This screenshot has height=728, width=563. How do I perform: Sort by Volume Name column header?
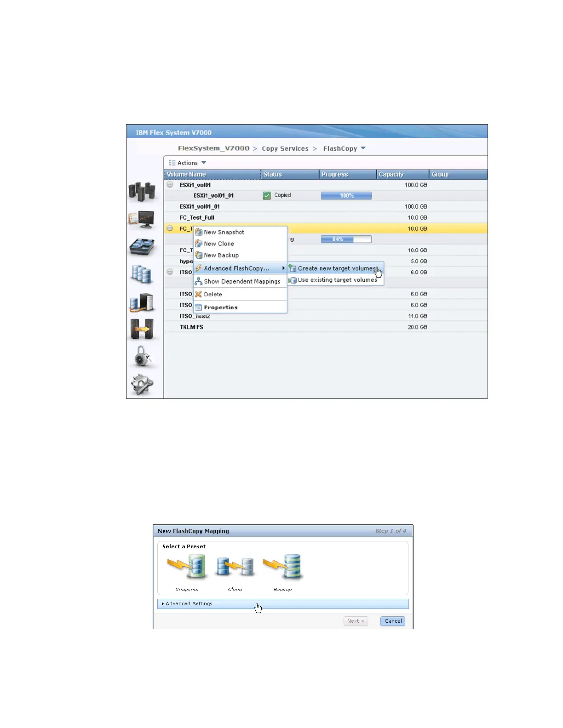click(x=213, y=174)
